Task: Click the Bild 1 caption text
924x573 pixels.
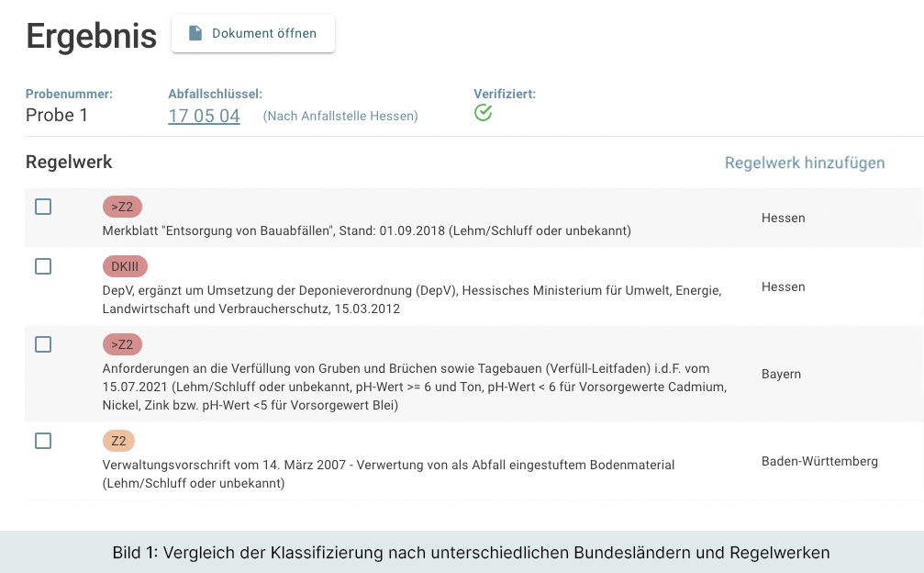Action: (471, 553)
